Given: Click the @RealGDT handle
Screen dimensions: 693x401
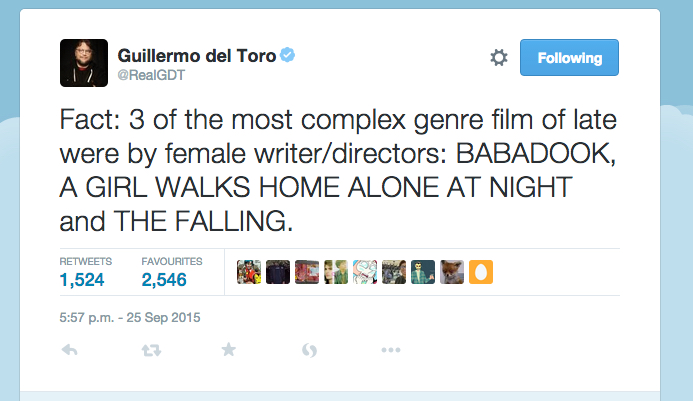Looking at the screenshot, I should (151, 75).
